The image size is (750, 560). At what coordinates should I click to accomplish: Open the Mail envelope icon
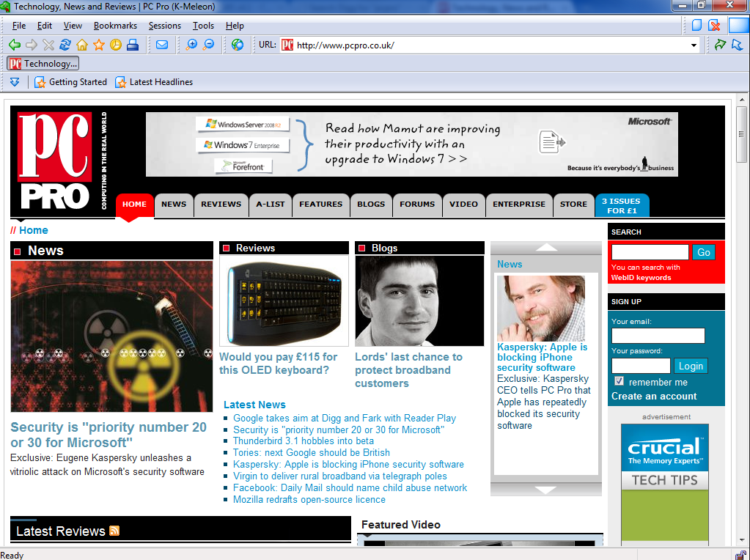click(162, 45)
